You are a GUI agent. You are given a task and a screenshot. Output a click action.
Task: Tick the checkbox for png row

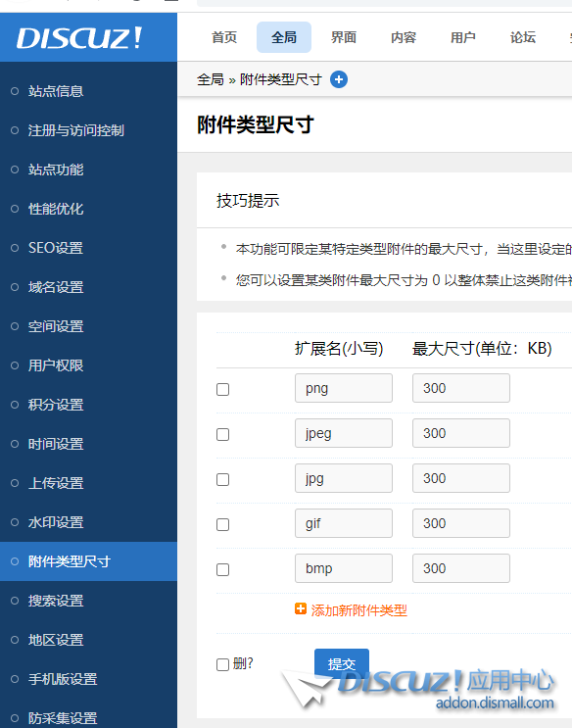(223, 389)
